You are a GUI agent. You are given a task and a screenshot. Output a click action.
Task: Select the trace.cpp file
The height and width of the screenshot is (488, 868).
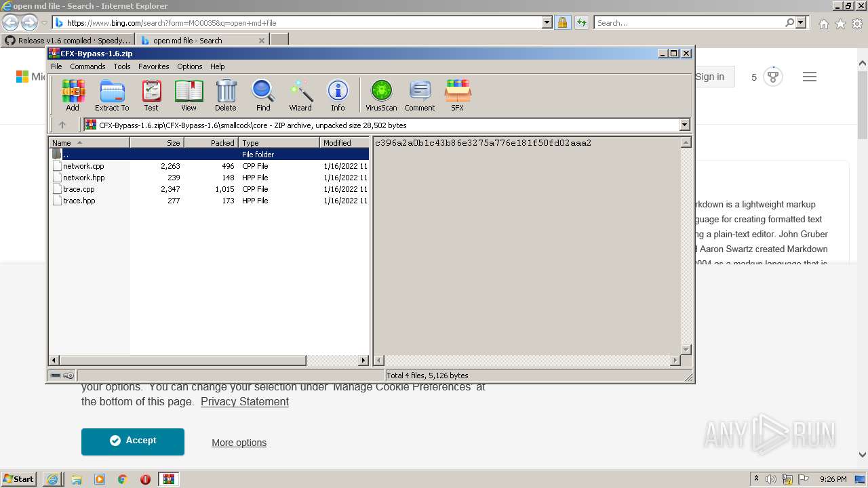point(79,189)
